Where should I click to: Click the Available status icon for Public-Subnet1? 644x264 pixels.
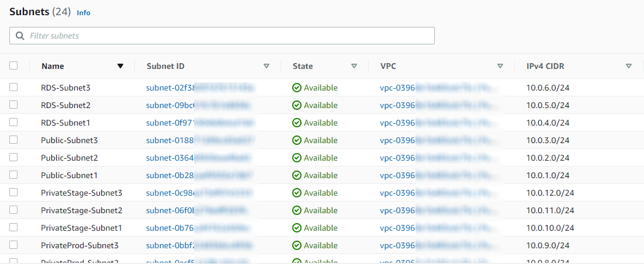297,176
